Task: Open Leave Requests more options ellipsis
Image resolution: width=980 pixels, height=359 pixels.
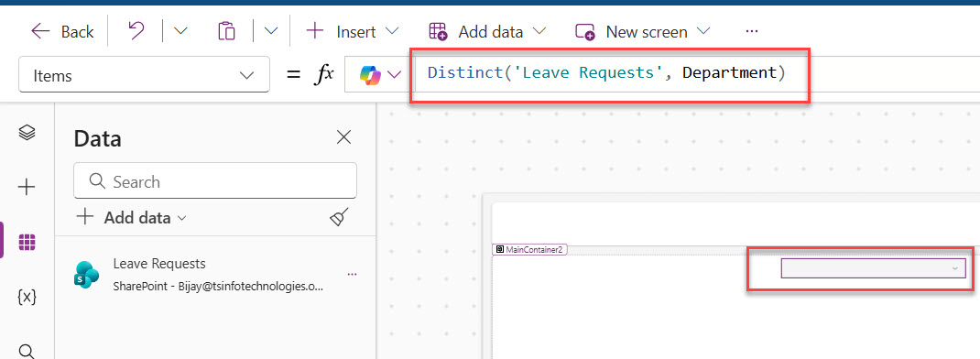Action: click(x=352, y=274)
